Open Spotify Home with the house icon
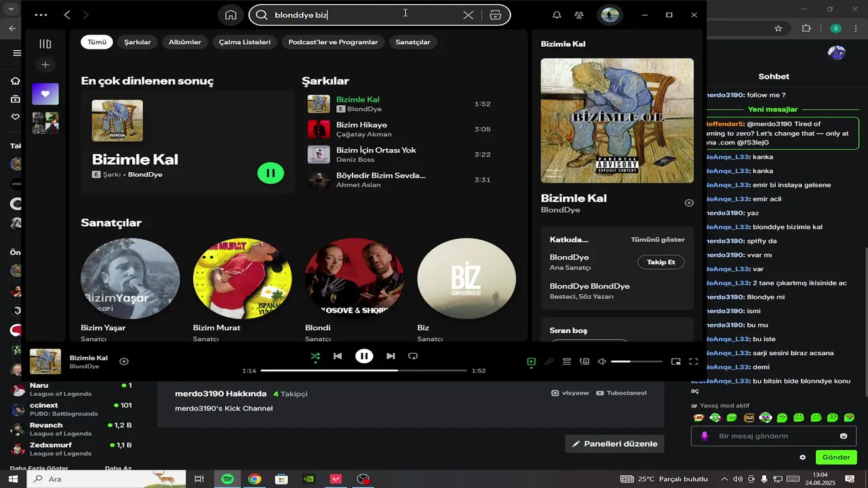868x488 pixels. click(x=231, y=15)
